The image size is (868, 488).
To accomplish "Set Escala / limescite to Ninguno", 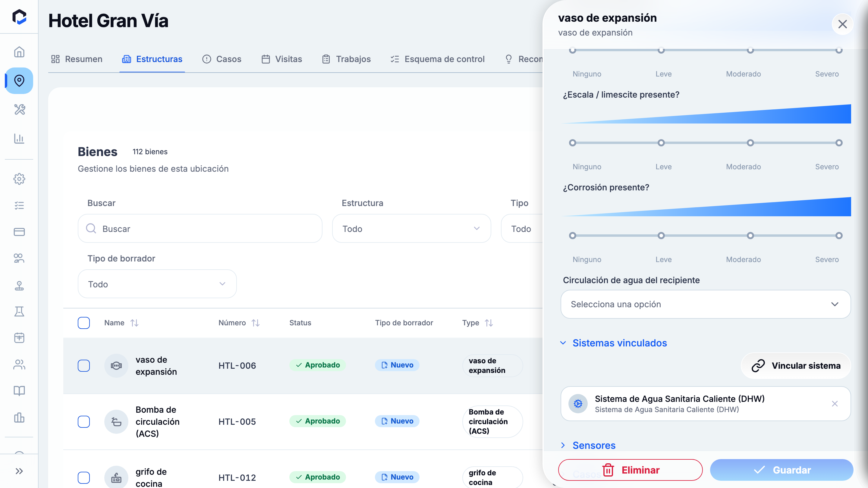I will (573, 143).
